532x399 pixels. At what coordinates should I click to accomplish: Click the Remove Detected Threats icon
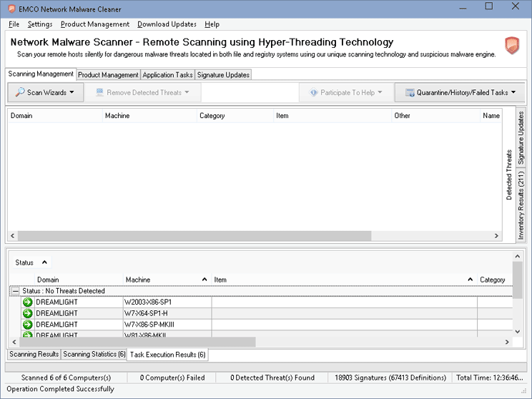click(x=99, y=92)
